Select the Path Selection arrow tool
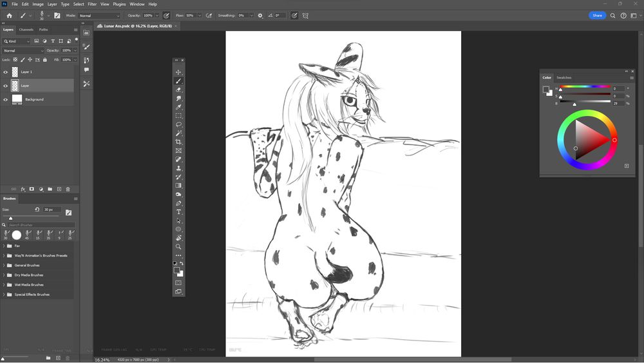The height and width of the screenshot is (363, 644). click(178, 221)
